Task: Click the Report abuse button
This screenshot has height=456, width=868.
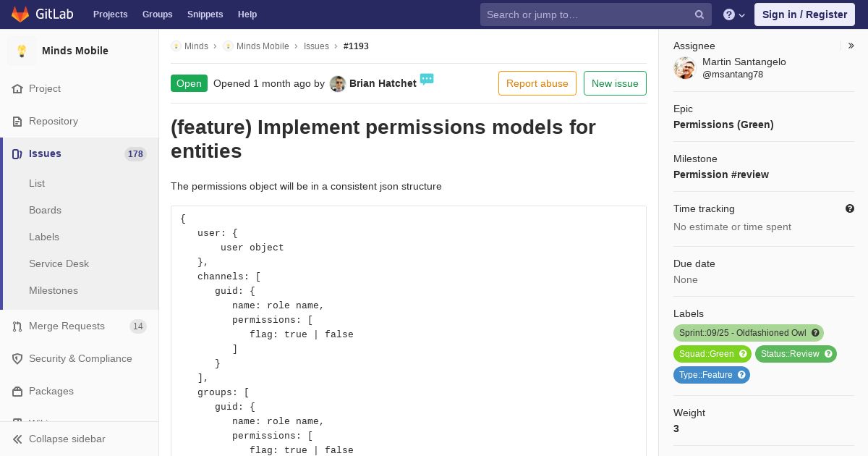Action: pyautogui.click(x=537, y=83)
